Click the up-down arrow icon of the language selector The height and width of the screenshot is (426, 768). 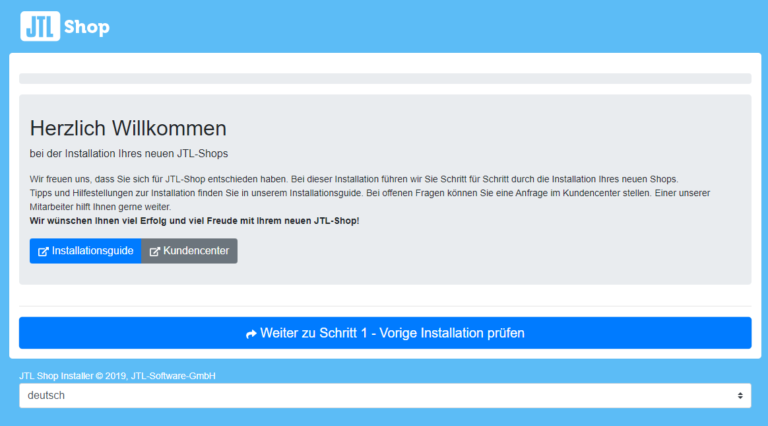740,396
